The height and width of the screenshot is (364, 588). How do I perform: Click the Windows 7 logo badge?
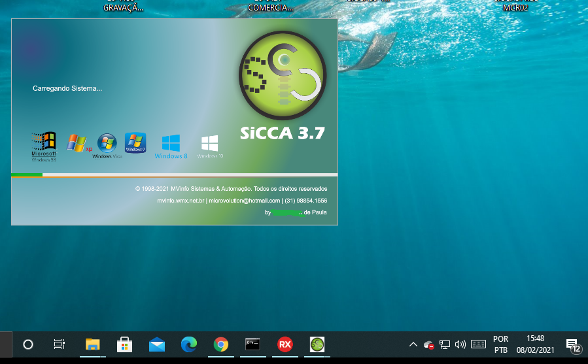(135, 142)
